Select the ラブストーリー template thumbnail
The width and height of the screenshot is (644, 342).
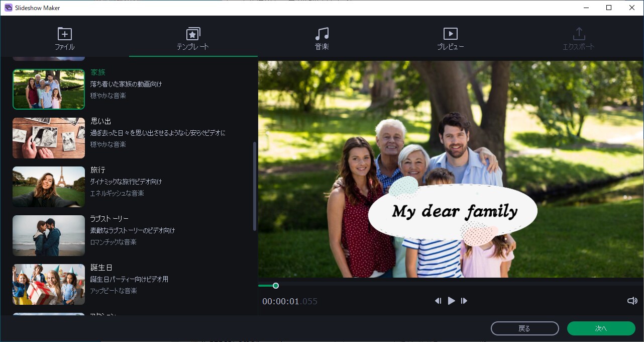pos(49,235)
